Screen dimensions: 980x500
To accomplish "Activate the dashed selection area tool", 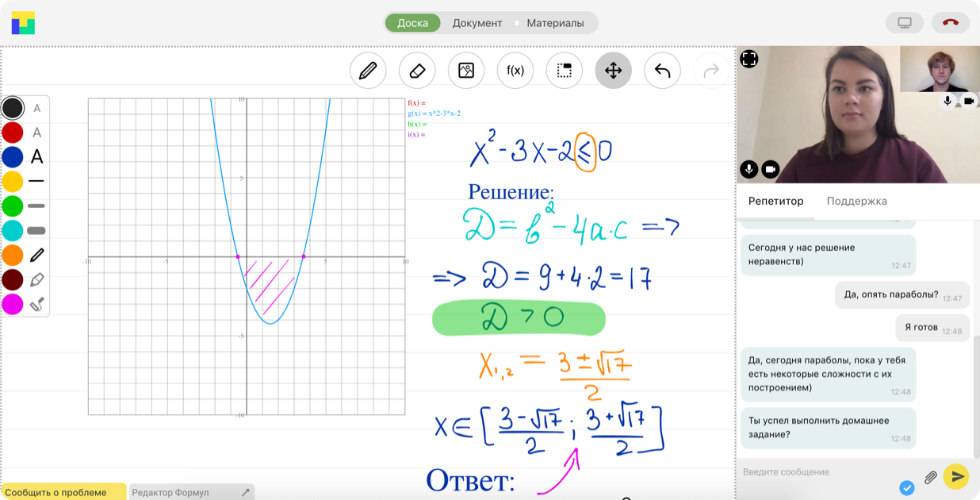I will pos(565,71).
